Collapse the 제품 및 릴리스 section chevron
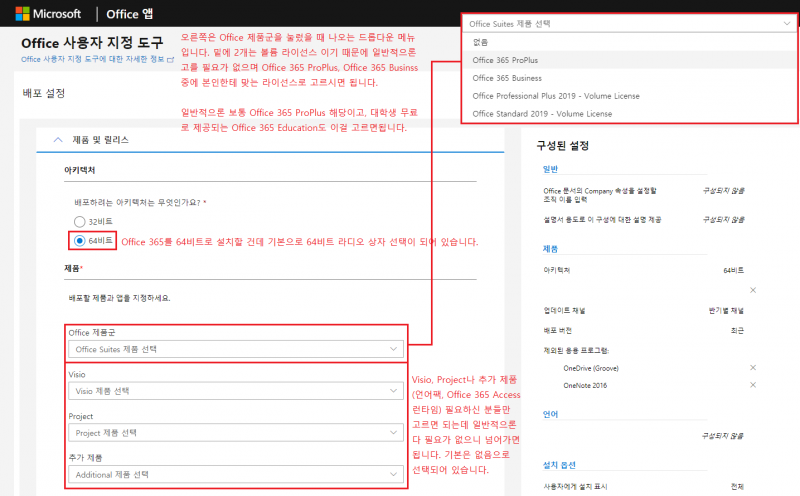Screen dimensions: 800x496 (58, 140)
